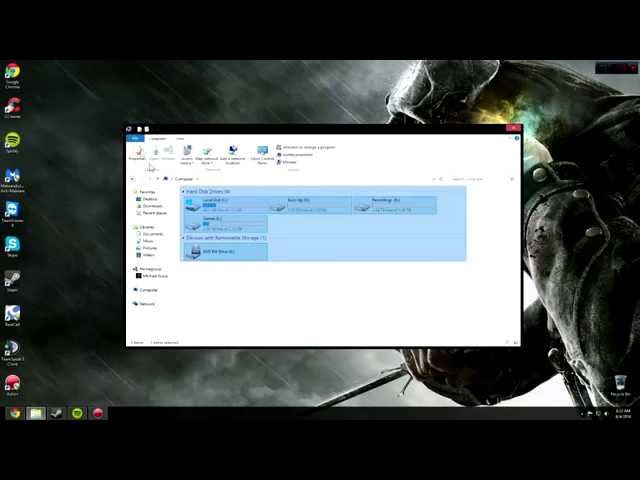Open the Recycle Bin on desktop
The height and width of the screenshot is (480, 640).
pyautogui.click(x=620, y=385)
